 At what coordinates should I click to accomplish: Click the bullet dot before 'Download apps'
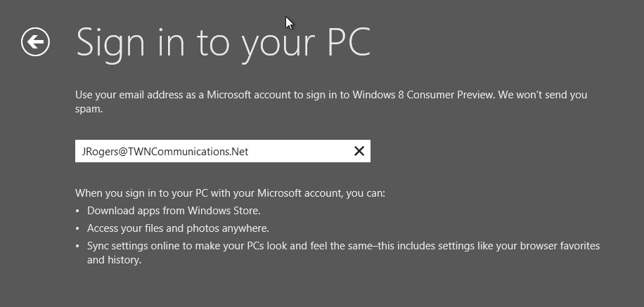[77, 211]
